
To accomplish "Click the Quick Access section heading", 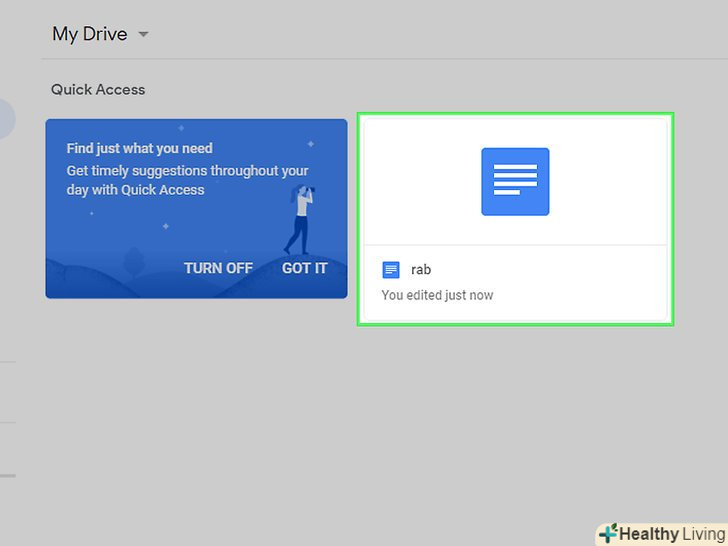I will click(98, 90).
